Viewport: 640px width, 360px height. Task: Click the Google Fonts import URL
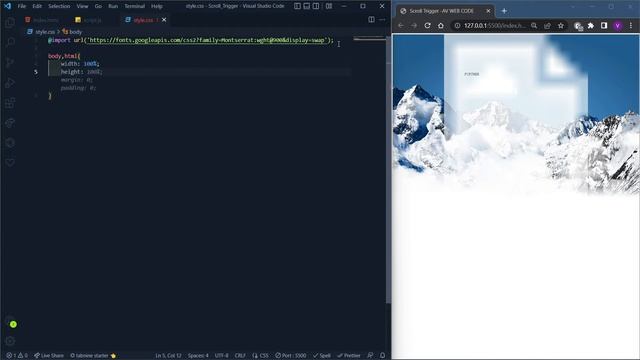[207, 40]
